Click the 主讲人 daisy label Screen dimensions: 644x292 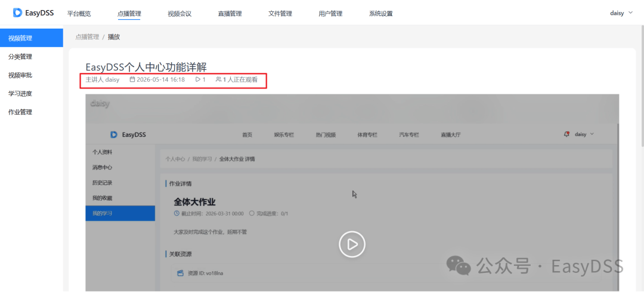103,79
